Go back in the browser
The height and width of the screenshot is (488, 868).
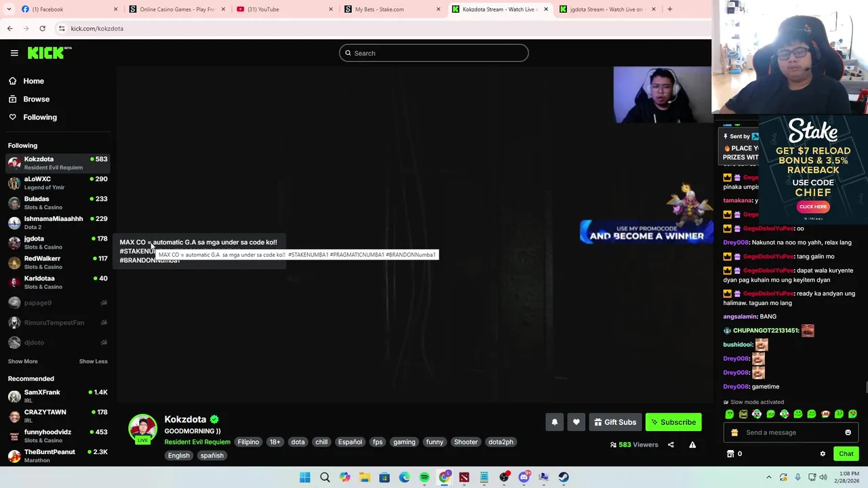(9, 28)
